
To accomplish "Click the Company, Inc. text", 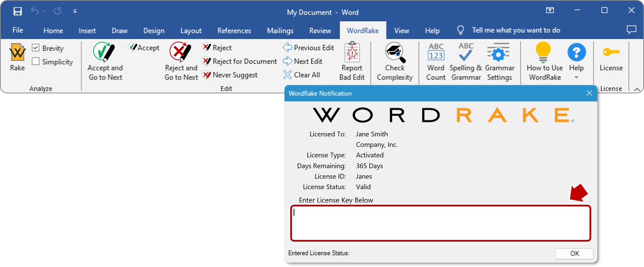I will click(x=377, y=144).
